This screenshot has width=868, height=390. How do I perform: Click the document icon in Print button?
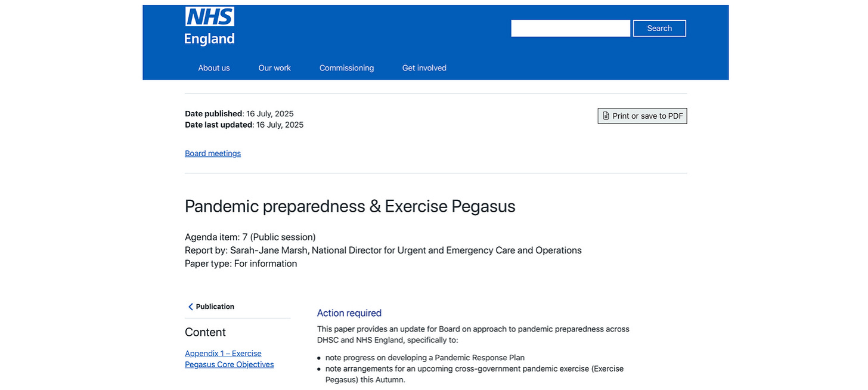[606, 116]
